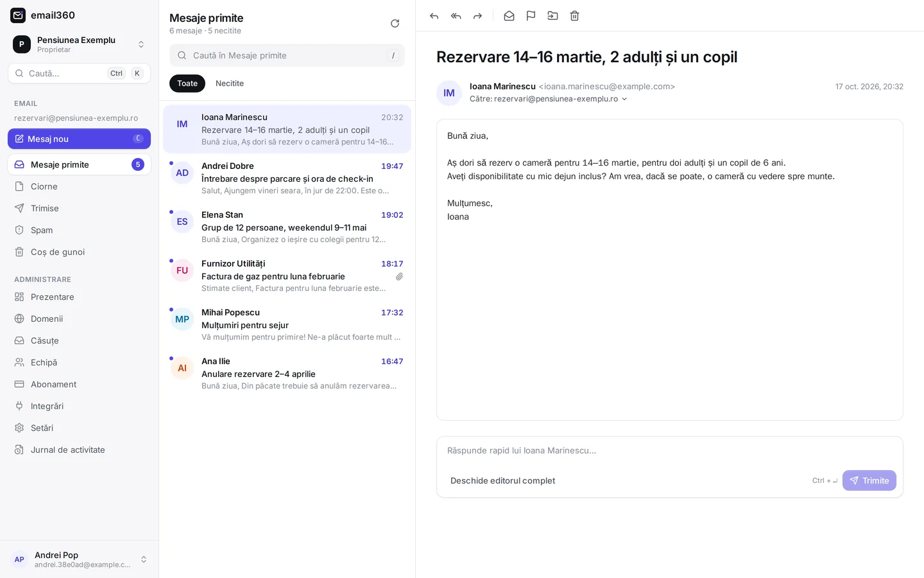This screenshot has width=924, height=578.
Task: Open Ana Ilie cancellation email
Action: pyautogui.click(x=287, y=373)
